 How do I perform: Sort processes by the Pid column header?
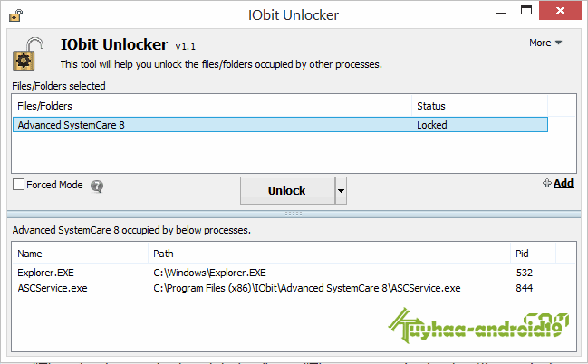pos(533,254)
